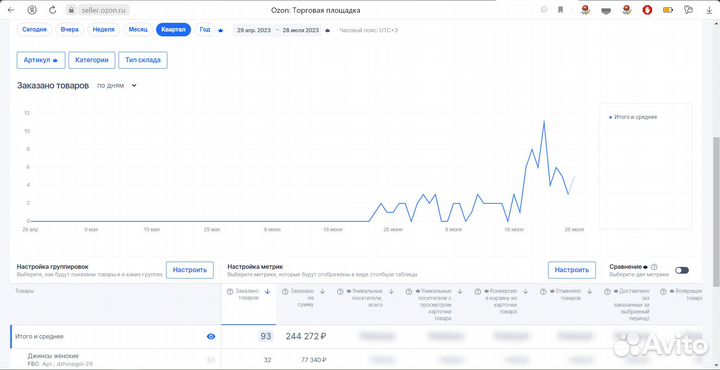Select the Год period
Image resolution: width=720 pixels, height=370 pixels.
tap(205, 30)
